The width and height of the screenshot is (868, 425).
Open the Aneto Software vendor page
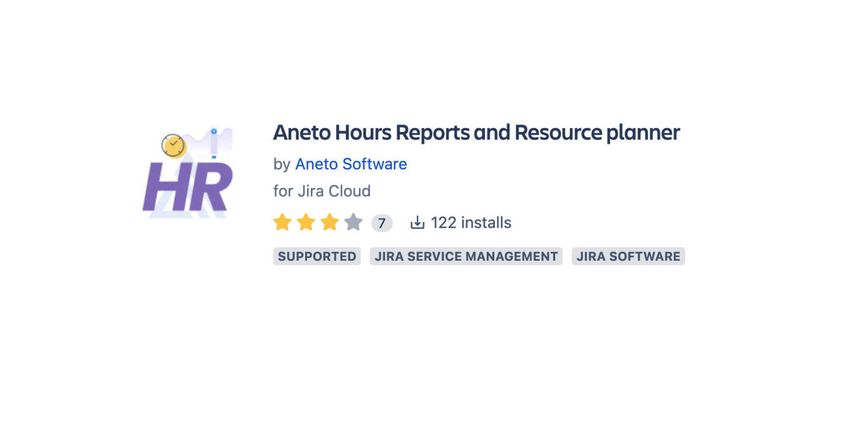click(x=351, y=164)
